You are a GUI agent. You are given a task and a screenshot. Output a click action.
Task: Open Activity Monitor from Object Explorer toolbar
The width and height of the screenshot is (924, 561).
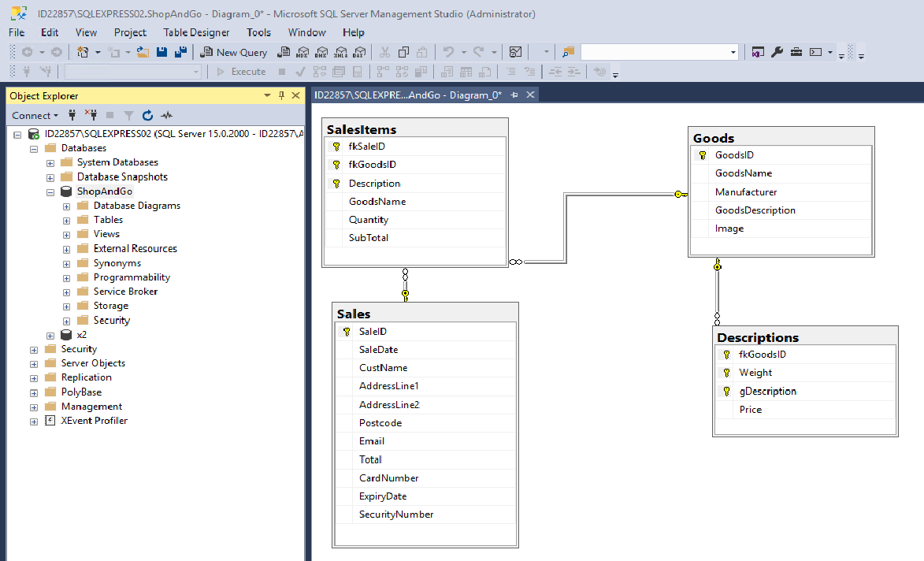[167, 115]
